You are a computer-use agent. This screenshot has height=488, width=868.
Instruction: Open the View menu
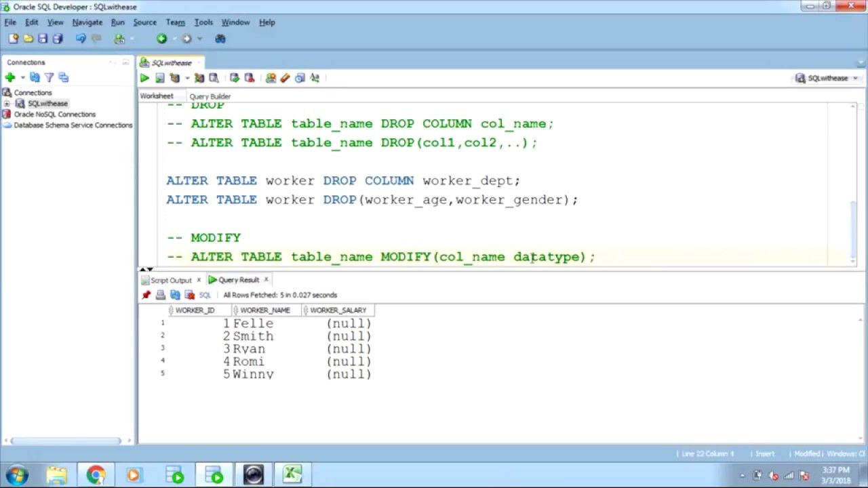point(55,22)
